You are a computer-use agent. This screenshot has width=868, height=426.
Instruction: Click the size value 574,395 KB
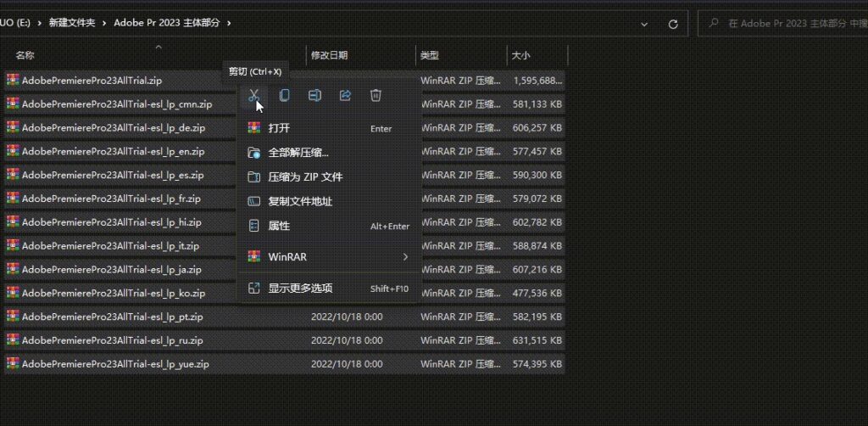point(537,364)
